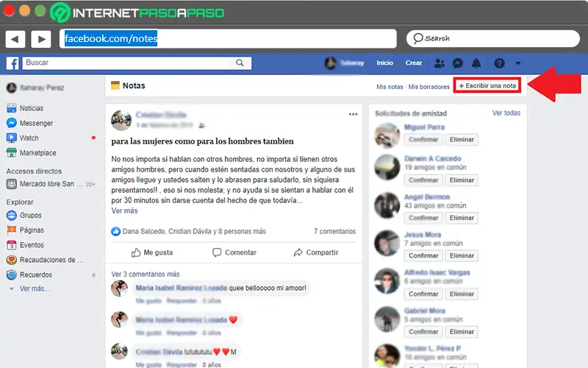Click the Recuerdos clock icon

pyautogui.click(x=12, y=275)
